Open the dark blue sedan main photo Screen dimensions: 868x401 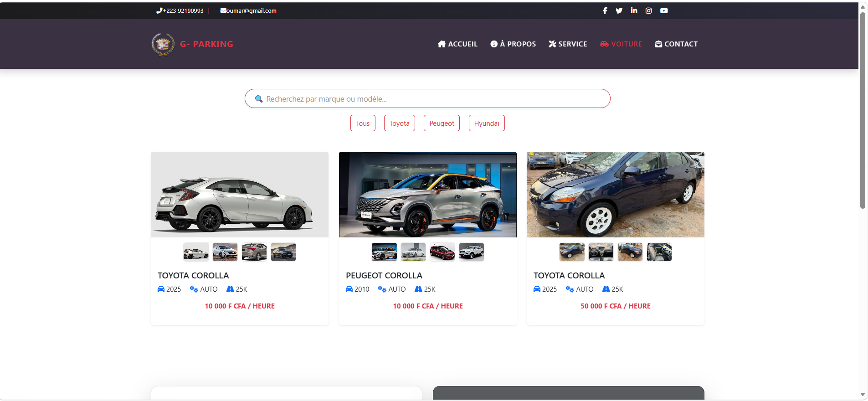point(616,195)
